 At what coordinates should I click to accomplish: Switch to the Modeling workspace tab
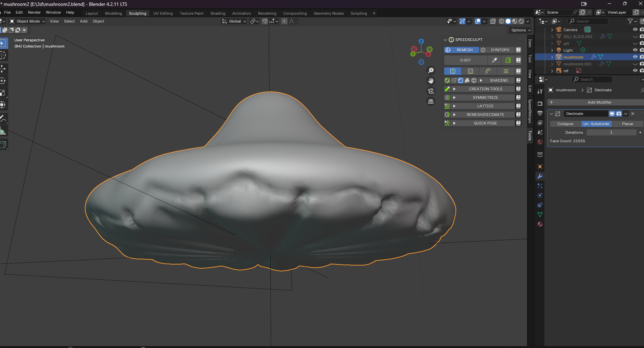[x=113, y=13]
